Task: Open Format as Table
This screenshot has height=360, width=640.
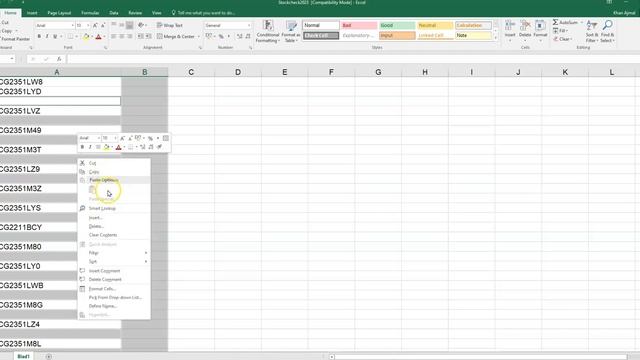Action: [x=291, y=31]
